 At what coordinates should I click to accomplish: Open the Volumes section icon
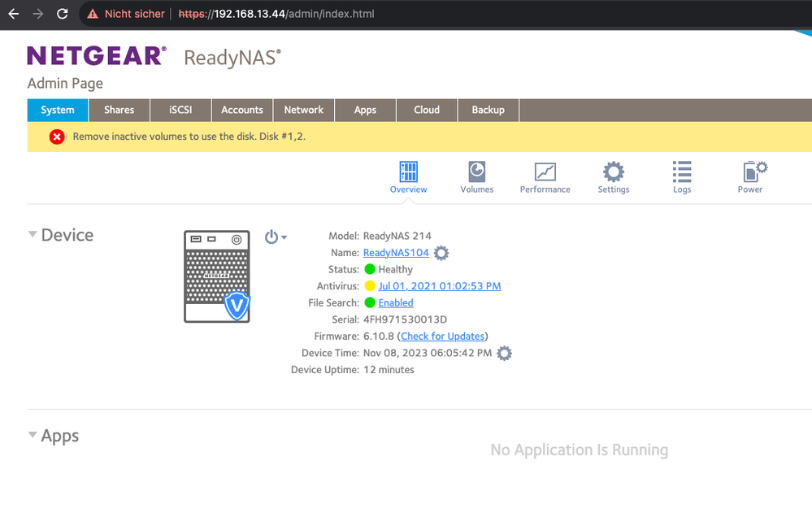(476, 172)
